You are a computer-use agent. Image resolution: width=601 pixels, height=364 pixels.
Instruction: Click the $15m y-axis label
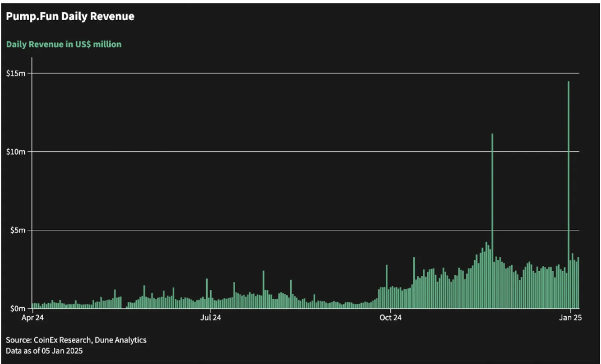(16, 73)
